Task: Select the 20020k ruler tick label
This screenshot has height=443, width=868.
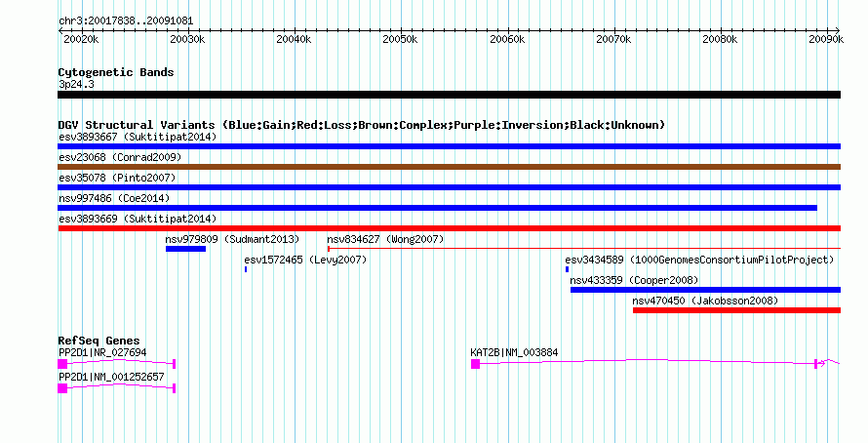Action: click(81, 39)
